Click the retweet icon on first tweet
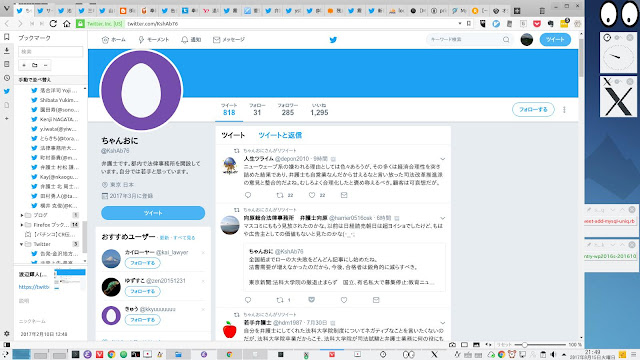The height and width of the screenshot is (360, 640). click(280, 195)
